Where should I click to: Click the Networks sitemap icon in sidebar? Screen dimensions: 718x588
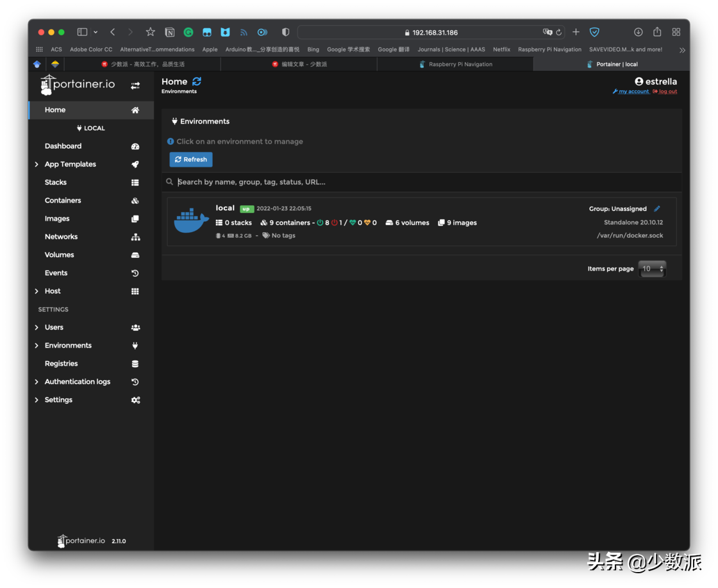[x=135, y=237]
